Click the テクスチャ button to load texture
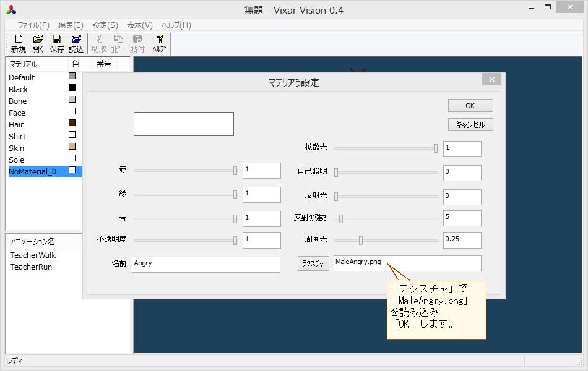Image resolution: width=588 pixels, height=371 pixels. (313, 263)
